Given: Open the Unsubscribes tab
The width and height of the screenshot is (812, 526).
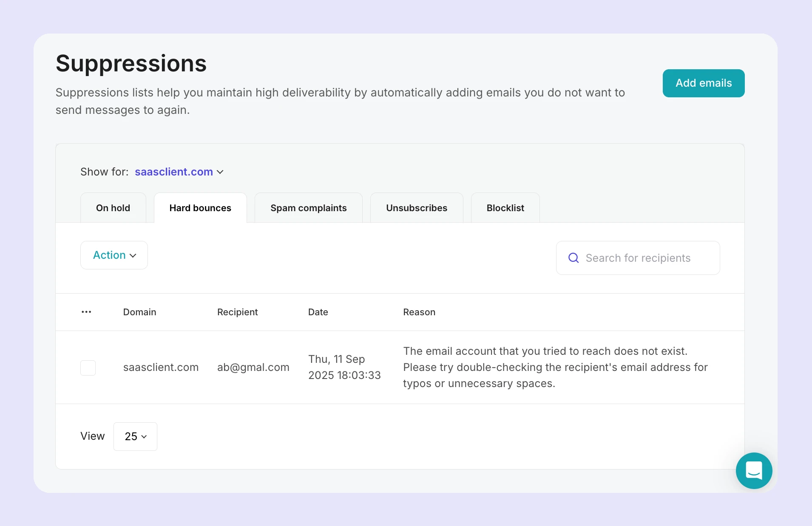Looking at the screenshot, I should (416, 208).
